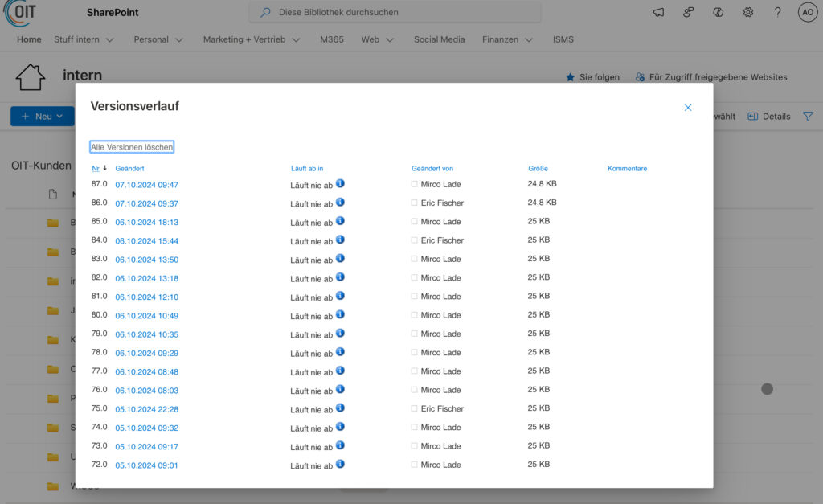Toggle checkbox beside Eric Fischer version 75.0
Screen dimensions: 823x504
coord(415,409)
